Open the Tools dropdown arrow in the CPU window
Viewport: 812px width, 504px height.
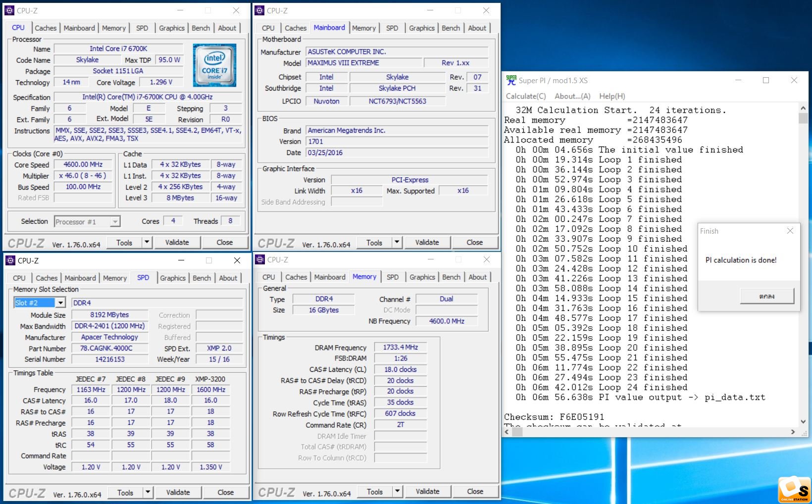tap(147, 242)
